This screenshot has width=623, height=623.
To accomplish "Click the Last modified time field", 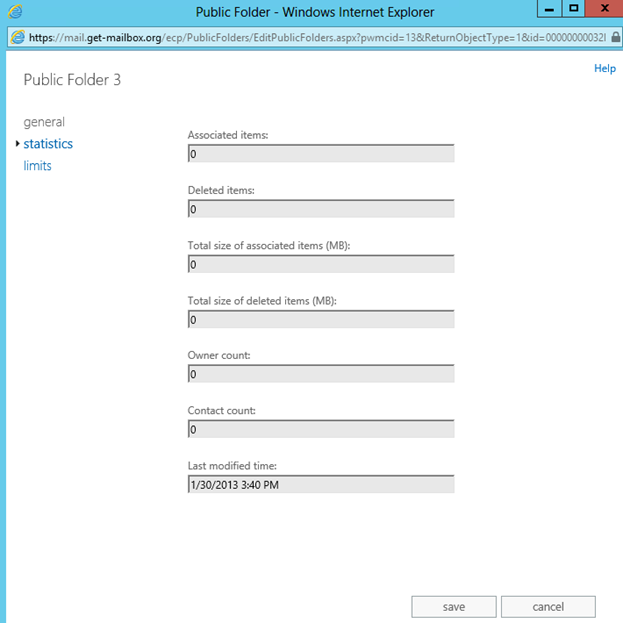I will tap(321, 484).
